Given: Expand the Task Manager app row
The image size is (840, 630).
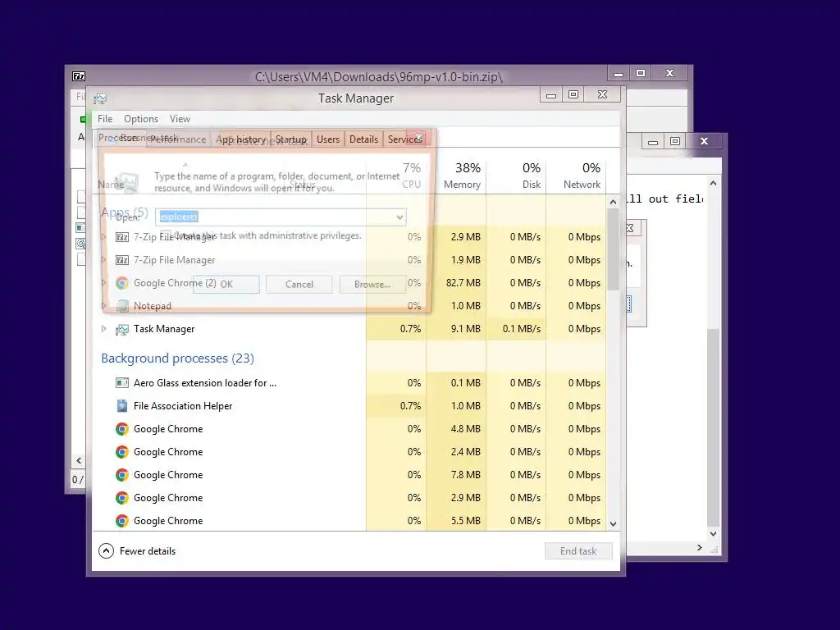Looking at the screenshot, I should pyautogui.click(x=104, y=329).
